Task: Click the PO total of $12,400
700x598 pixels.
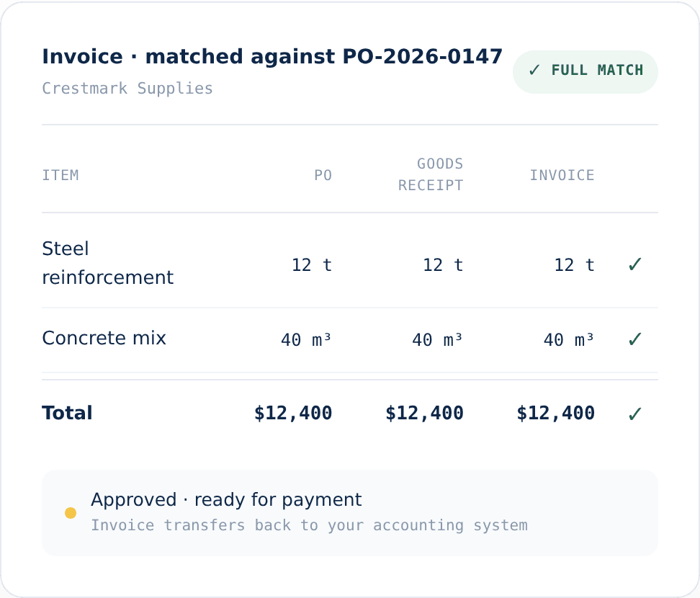Action: (x=293, y=413)
